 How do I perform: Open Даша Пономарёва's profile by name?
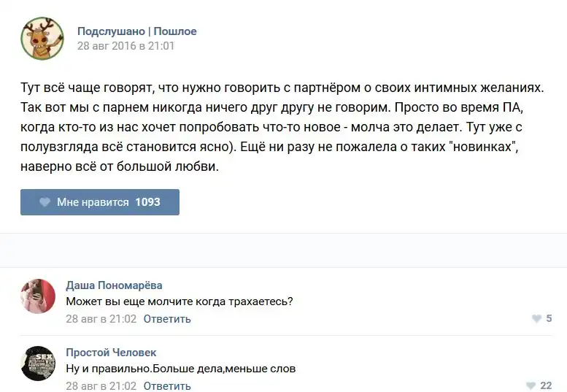[x=114, y=285]
